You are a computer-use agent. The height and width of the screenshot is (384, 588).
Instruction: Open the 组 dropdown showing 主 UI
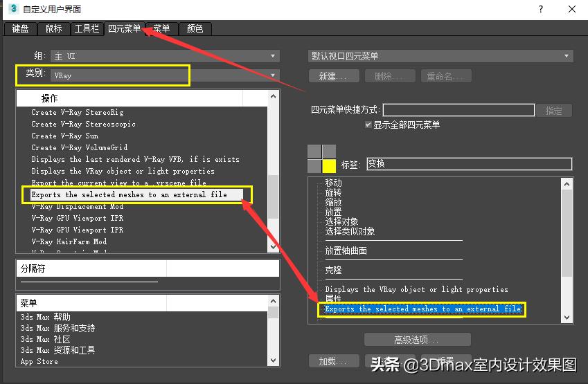click(x=166, y=56)
